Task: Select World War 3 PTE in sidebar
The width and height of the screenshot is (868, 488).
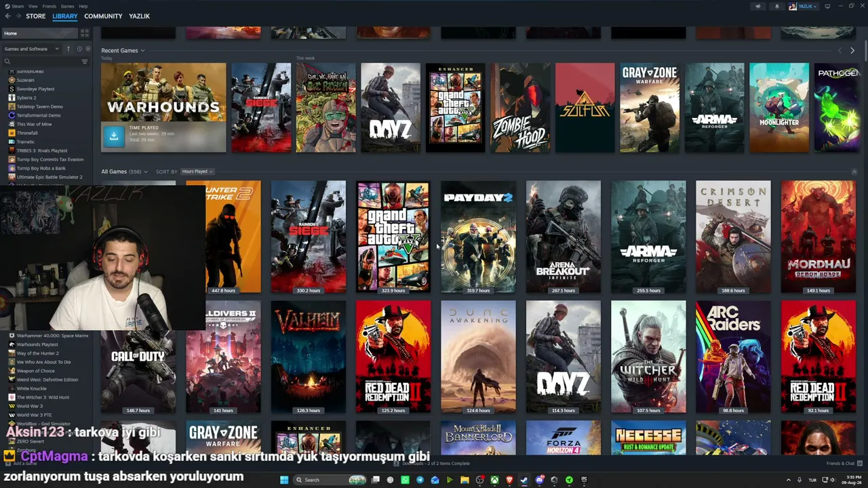Action: click(x=34, y=415)
